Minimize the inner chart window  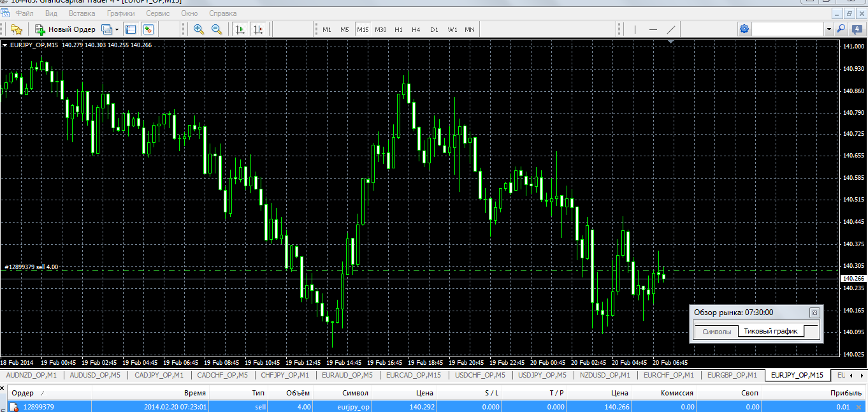[837, 13]
